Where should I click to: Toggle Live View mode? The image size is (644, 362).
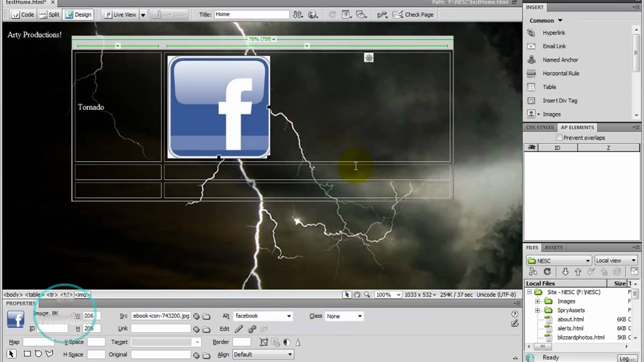click(x=120, y=15)
